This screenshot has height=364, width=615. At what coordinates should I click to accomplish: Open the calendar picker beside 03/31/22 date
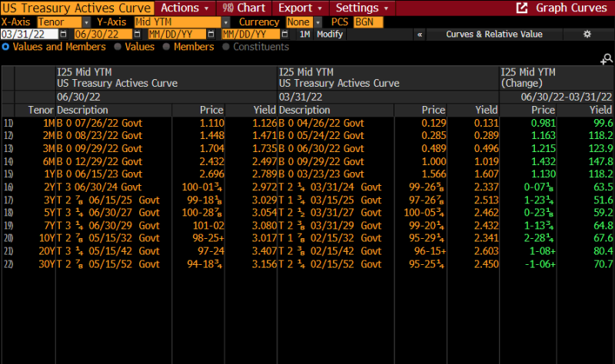tap(64, 35)
